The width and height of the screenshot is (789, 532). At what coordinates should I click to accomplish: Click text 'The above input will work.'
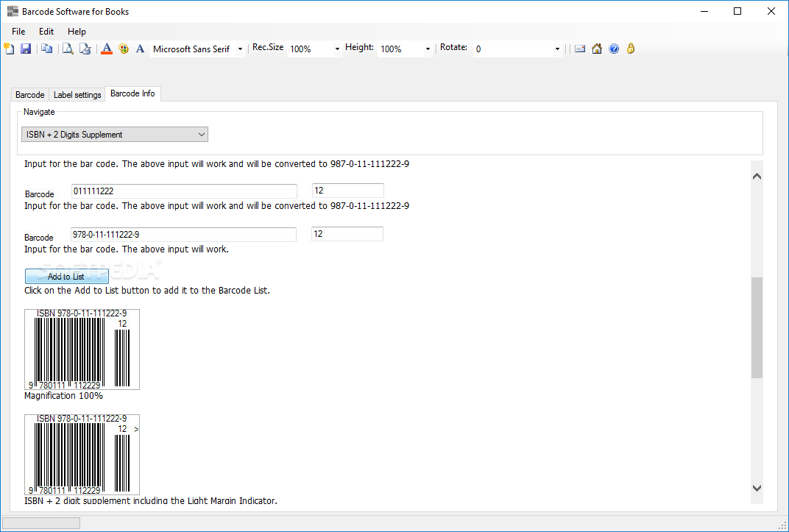point(176,249)
